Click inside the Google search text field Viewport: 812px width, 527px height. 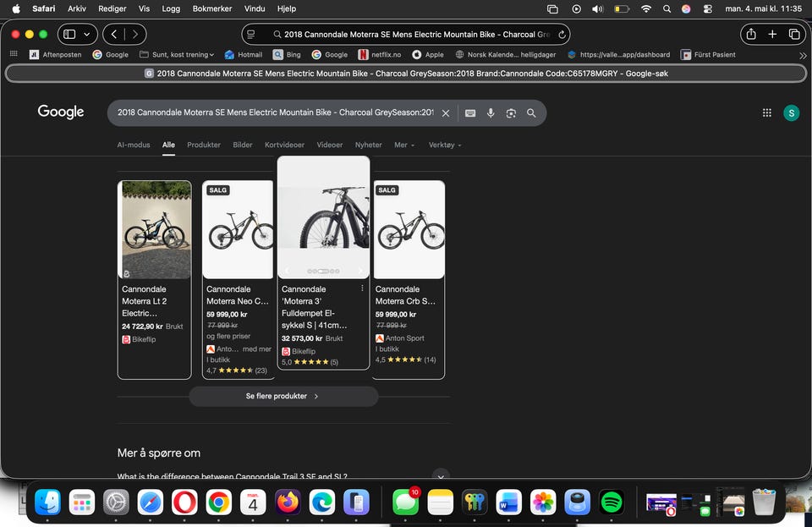click(x=276, y=113)
